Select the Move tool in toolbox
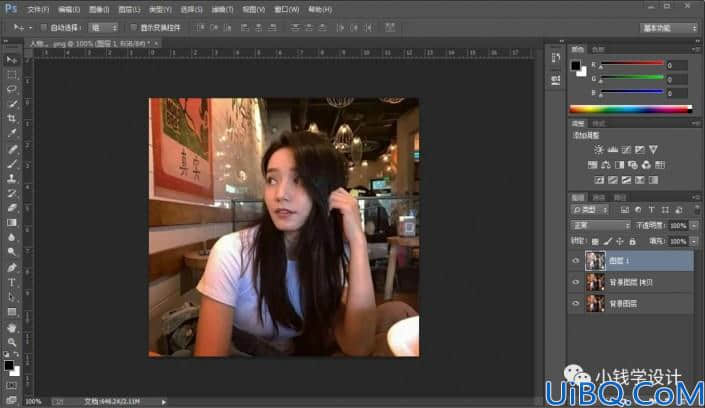The width and height of the screenshot is (705, 408). [12, 60]
